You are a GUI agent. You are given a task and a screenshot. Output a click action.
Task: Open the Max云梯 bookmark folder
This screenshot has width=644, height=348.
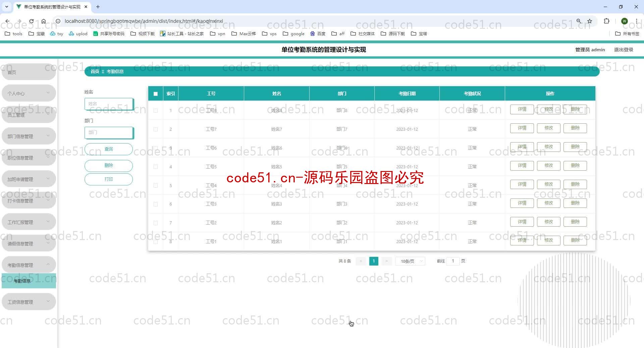point(244,34)
